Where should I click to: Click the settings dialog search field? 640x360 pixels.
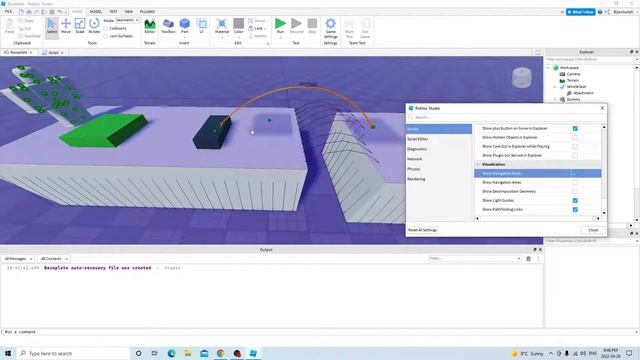506,118
